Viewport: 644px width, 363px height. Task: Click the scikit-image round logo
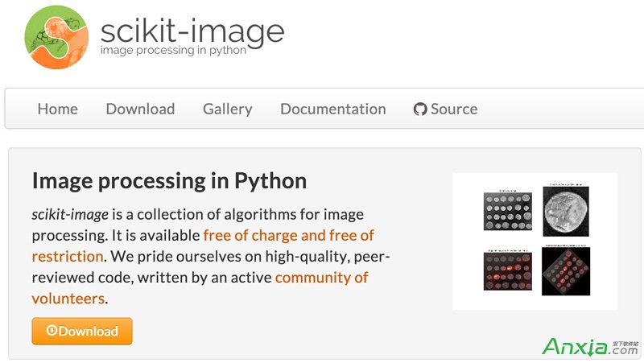56,37
